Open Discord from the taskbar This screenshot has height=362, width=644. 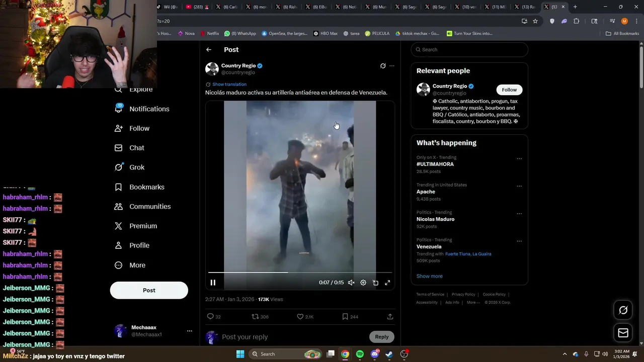[x=375, y=354]
